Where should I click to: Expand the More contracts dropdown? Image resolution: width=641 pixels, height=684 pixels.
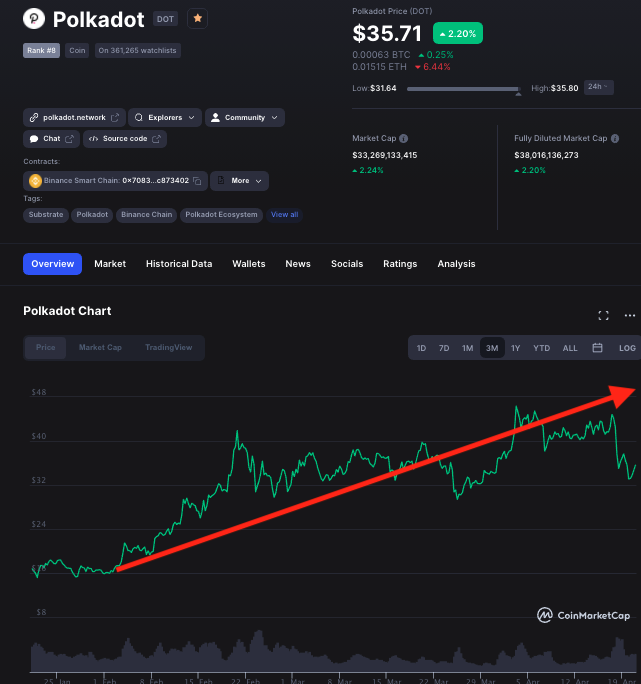[240, 181]
